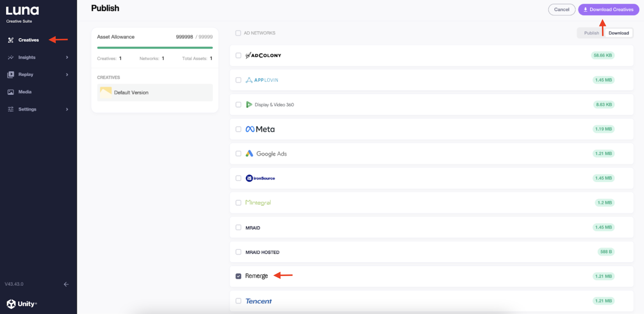Open the Media library icon
This screenshot has height=314, width=644.
pyautogui.click(x=10, y=92)
